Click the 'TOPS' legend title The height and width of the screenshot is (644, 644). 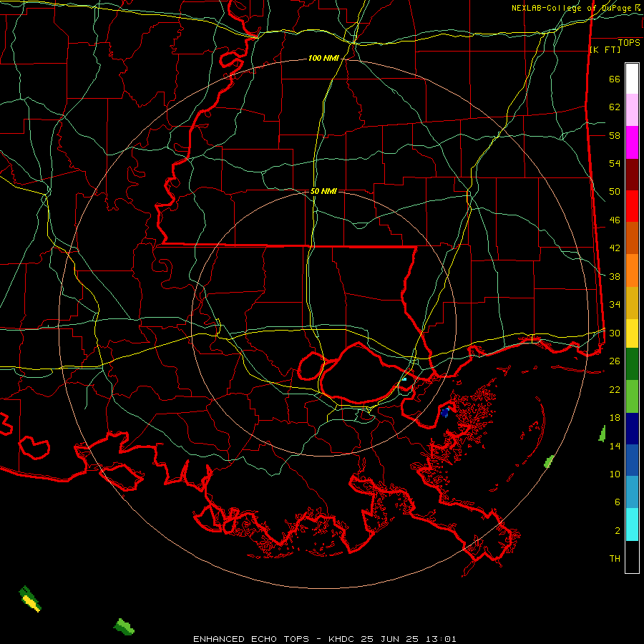(629, 42)
